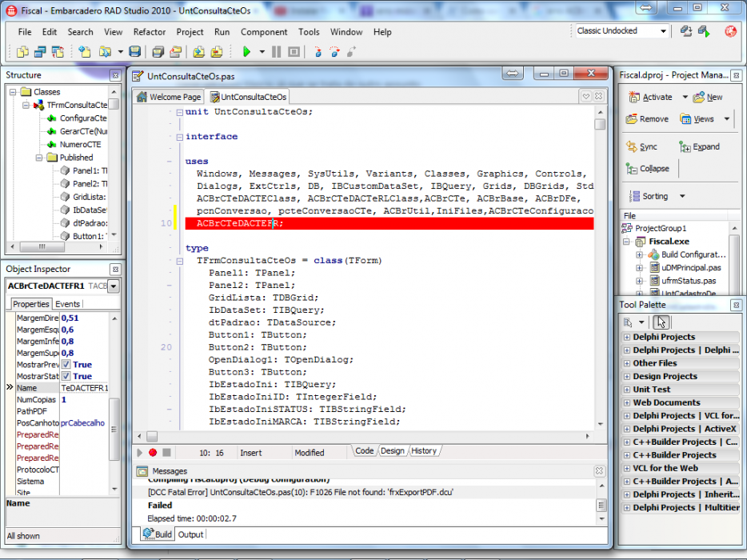Click the Build tab in Messages
The height and width of the screenshot is (560, 747).
(158, 534)
